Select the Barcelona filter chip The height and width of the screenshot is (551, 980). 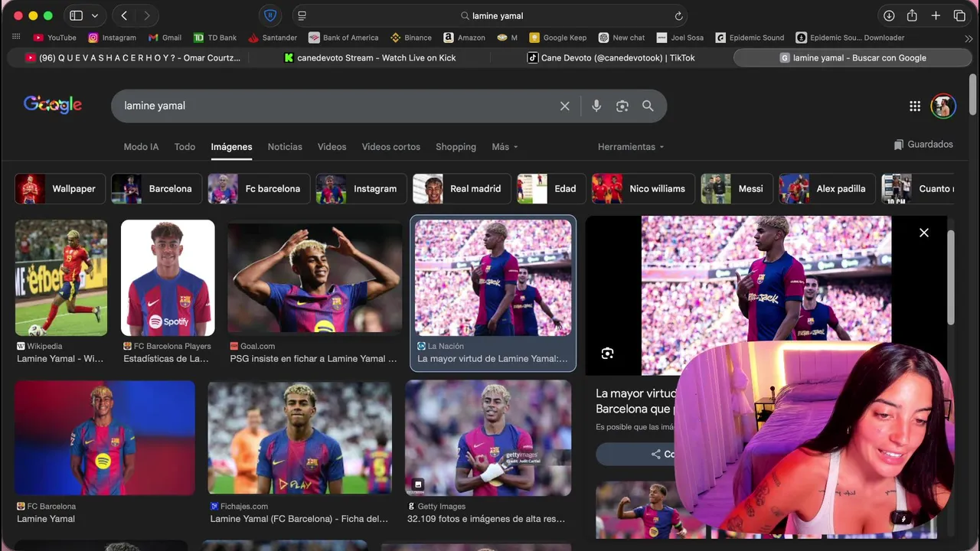[x=157, y=188]
